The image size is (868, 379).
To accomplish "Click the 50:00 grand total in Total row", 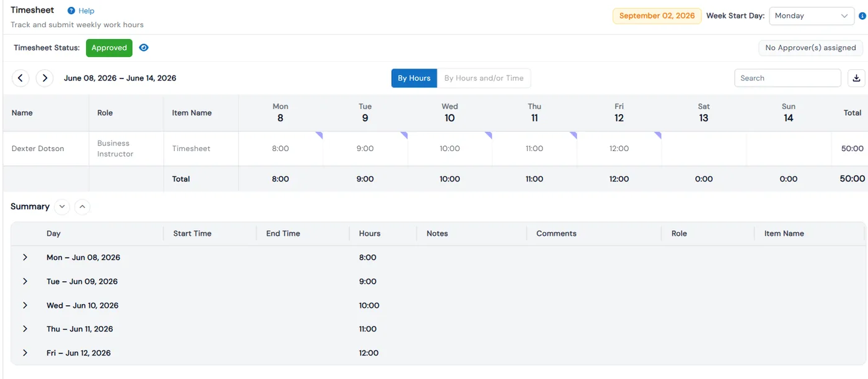I will click(852, 179).
